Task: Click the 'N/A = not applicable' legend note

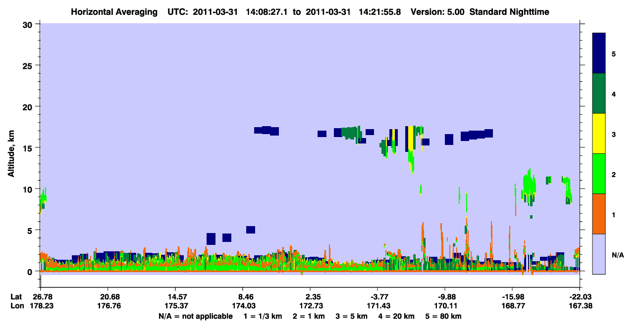Action: 195,316
